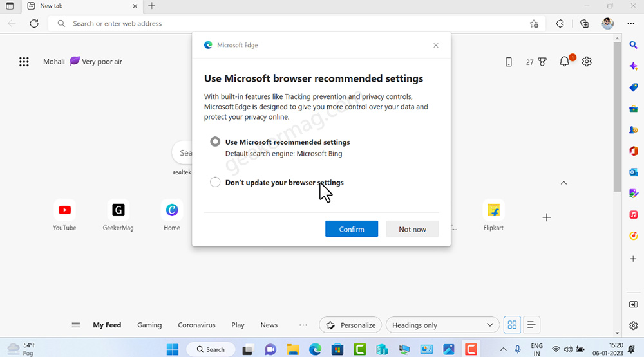Open clock showing 15:20 date
The image size is (644, 357).
pyautogui.click(x=608, y=349)
